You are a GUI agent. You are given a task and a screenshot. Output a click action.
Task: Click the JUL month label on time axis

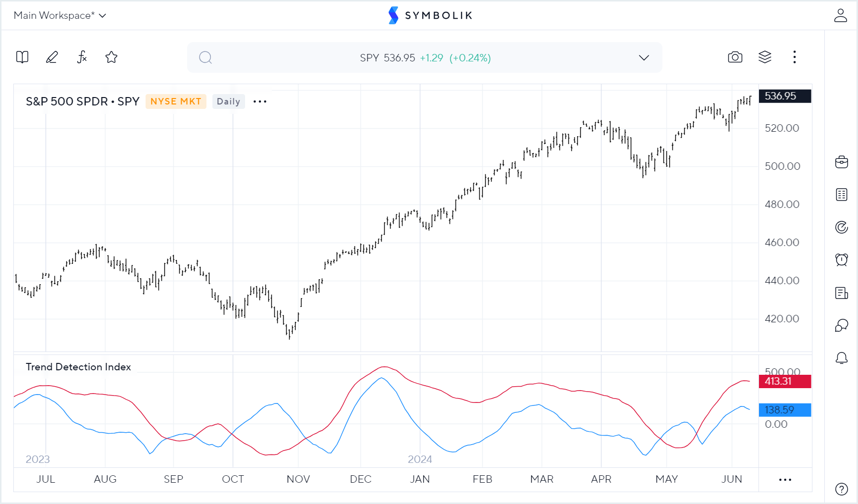pos(46,479)
